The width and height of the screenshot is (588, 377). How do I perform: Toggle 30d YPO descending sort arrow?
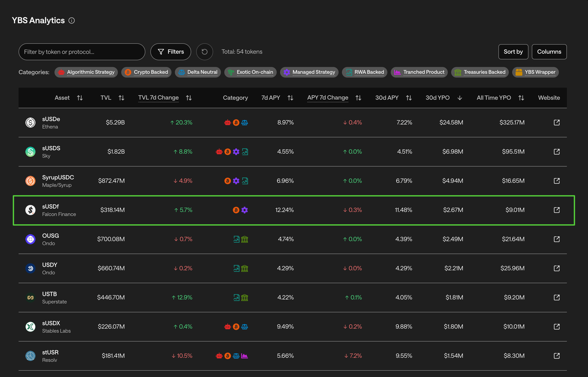pyautogui.click(x=460, y=98)
